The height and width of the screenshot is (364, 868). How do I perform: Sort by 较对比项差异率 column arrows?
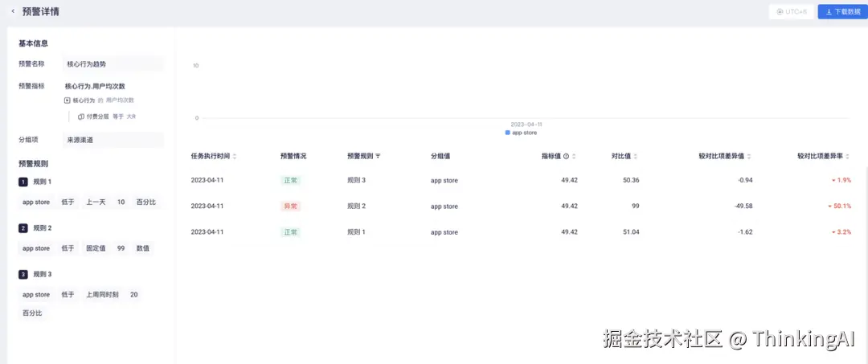[848, 157]
